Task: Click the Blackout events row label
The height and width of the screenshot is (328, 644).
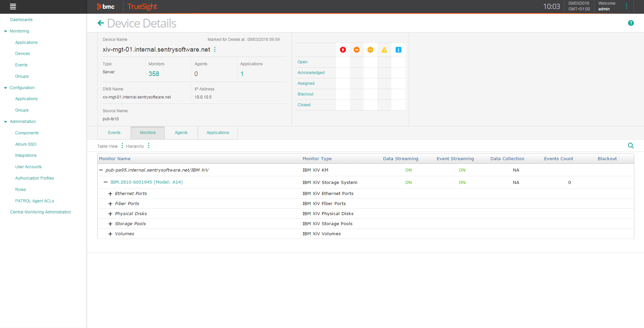Action: 305,94
